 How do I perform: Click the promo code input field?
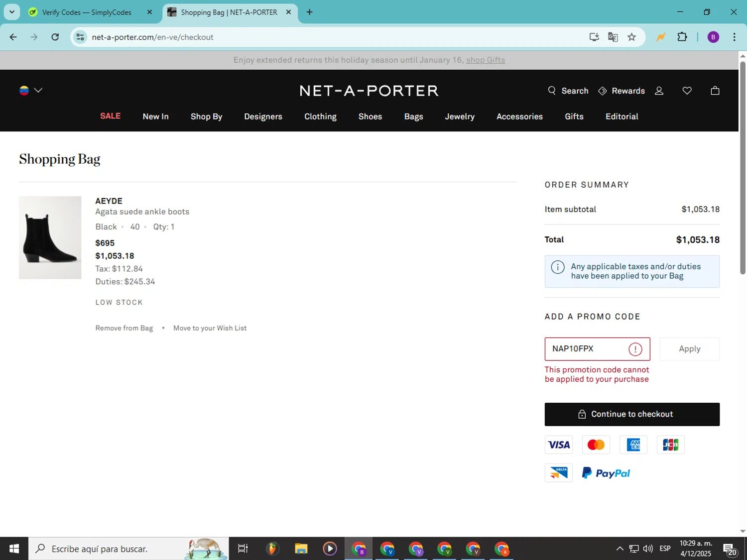pyautogui.click(x=597, y=349)
